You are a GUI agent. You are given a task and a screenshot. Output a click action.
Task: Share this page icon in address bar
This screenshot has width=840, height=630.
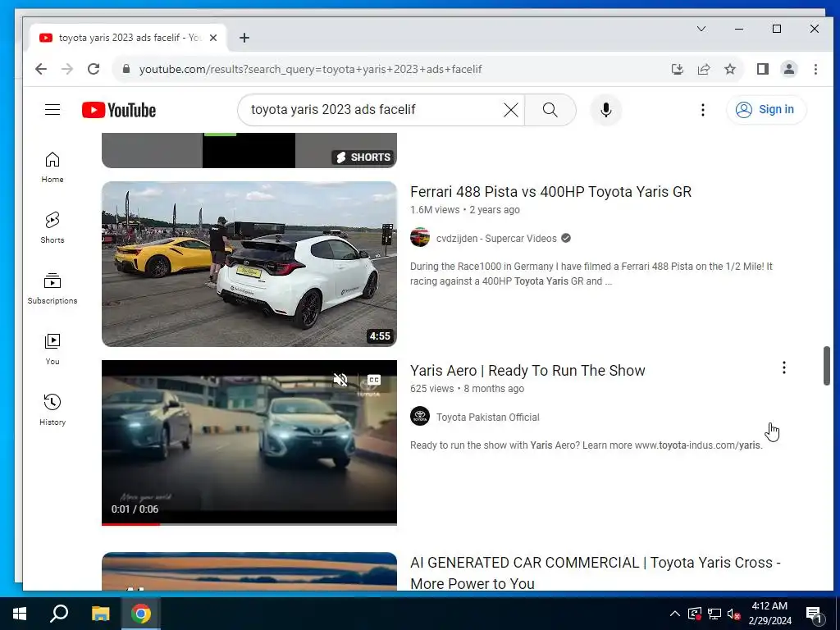click(x=704, y=69)
